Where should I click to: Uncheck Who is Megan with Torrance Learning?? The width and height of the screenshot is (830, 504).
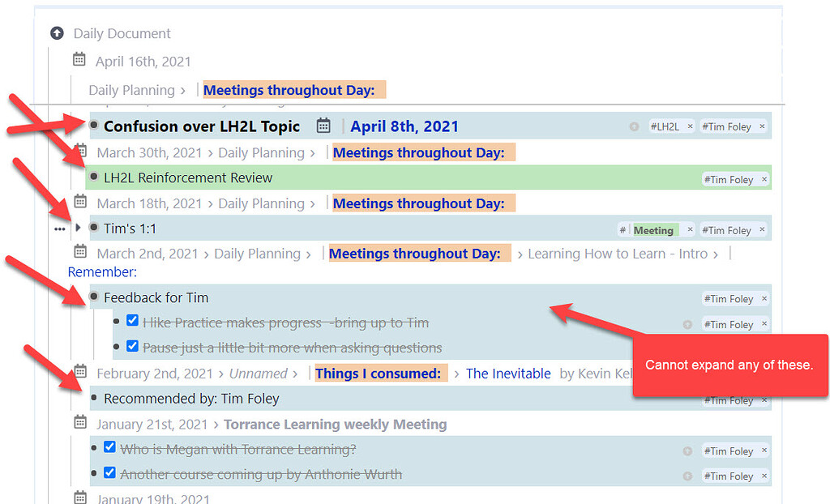pyautogui.click(x=109, y=449)
